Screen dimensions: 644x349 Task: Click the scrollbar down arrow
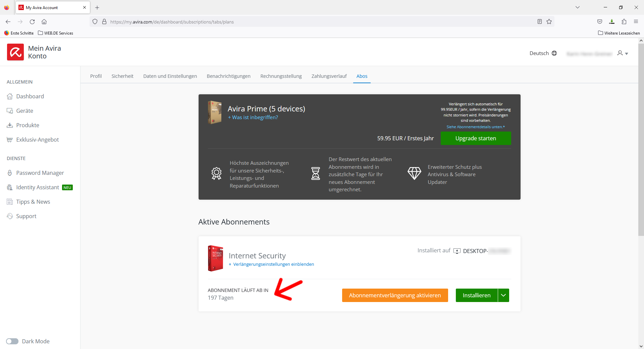[641, 346]
